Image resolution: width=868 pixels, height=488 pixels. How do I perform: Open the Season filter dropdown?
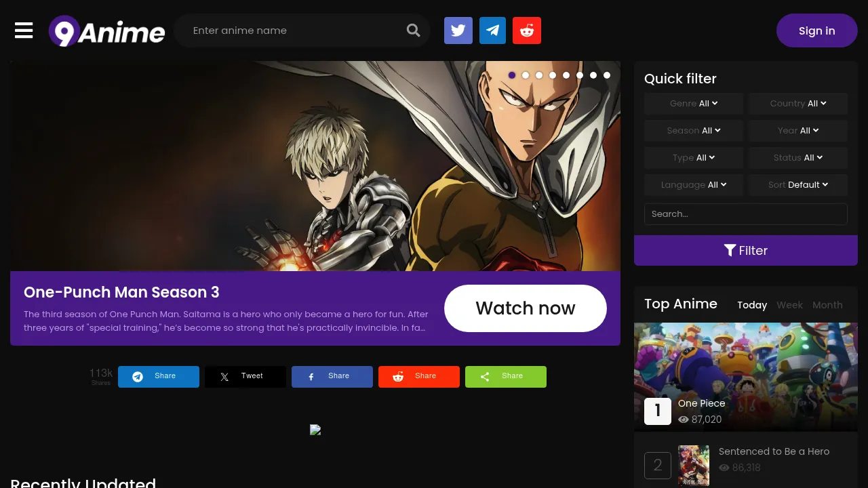693,130
